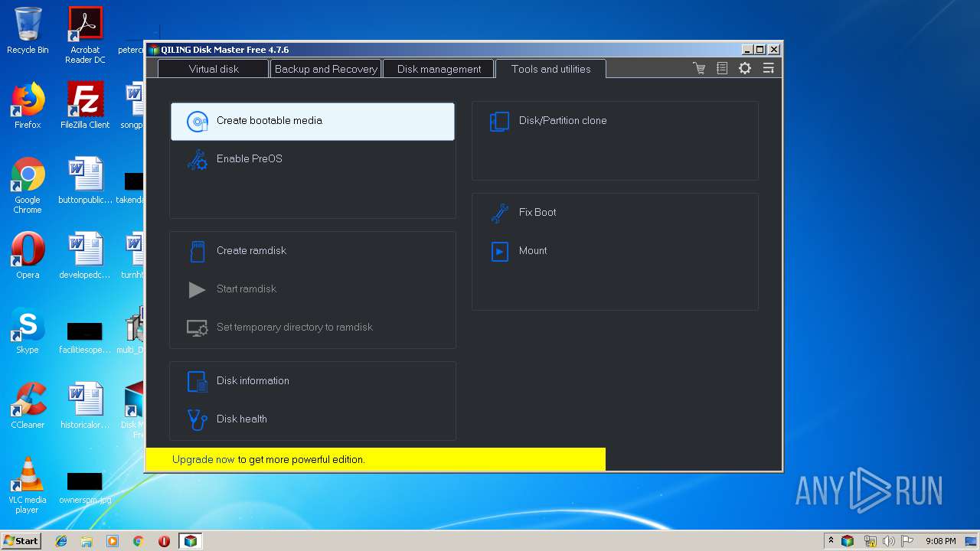This screenshot has height=551, width=980.
Task: Click the Create ramdisk SD card icon
Action: 198,251
